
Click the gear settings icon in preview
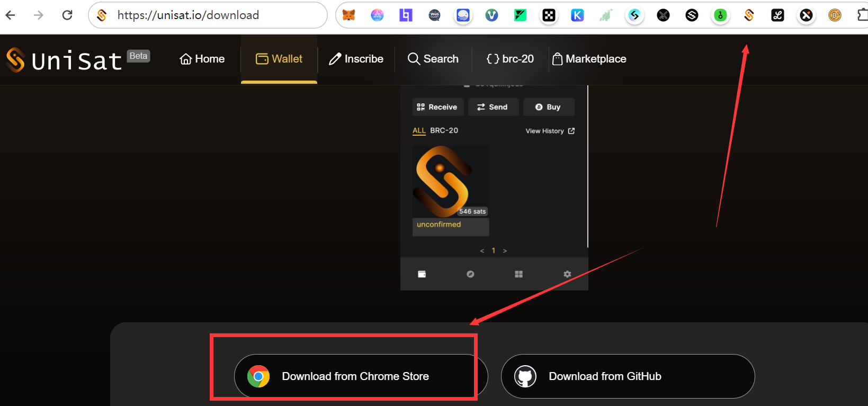pyautogui.click(x=567, y=274)
